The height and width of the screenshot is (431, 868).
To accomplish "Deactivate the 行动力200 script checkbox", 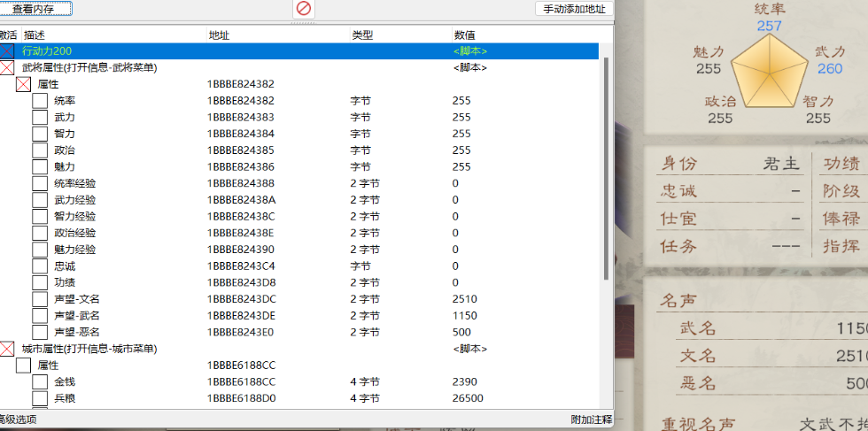I will [x=7, y=51].
